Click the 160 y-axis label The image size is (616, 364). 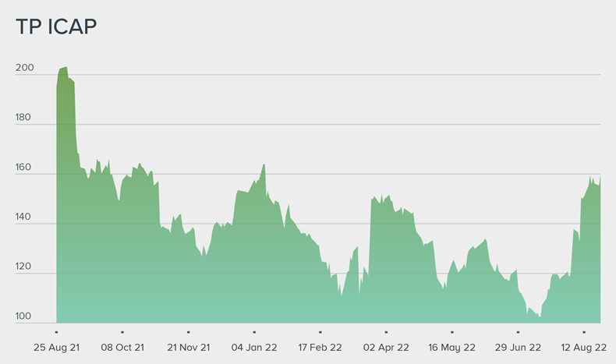(24, 168)
